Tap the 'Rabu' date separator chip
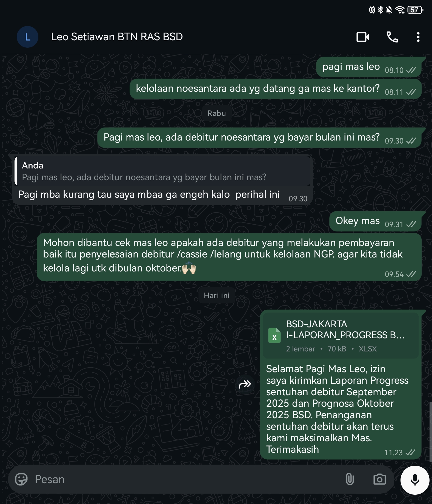This screenshot has width=432, height=504. (217, 113)
